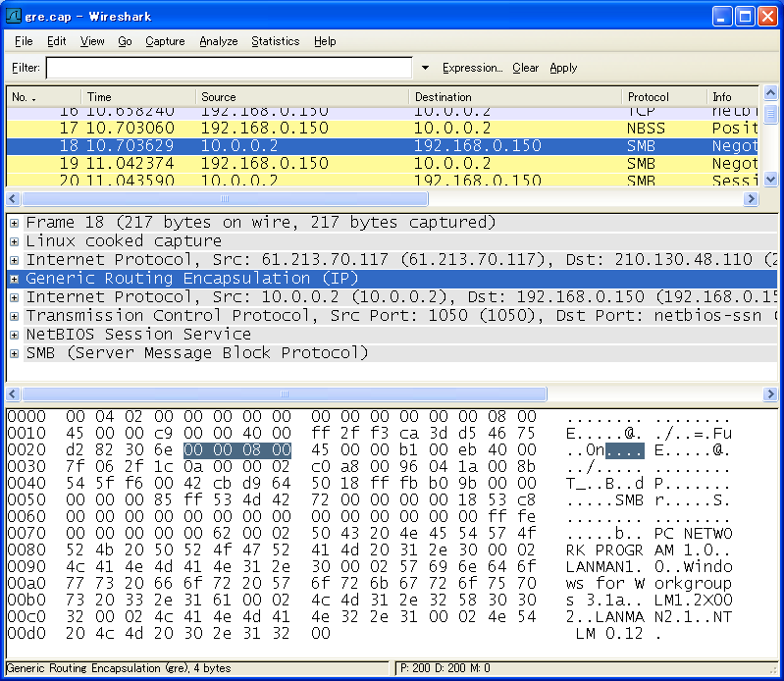This screenshot has width=784, height=681.
Task: Click hex offset 00d0 row label
Action: click(x=26, y=634)
